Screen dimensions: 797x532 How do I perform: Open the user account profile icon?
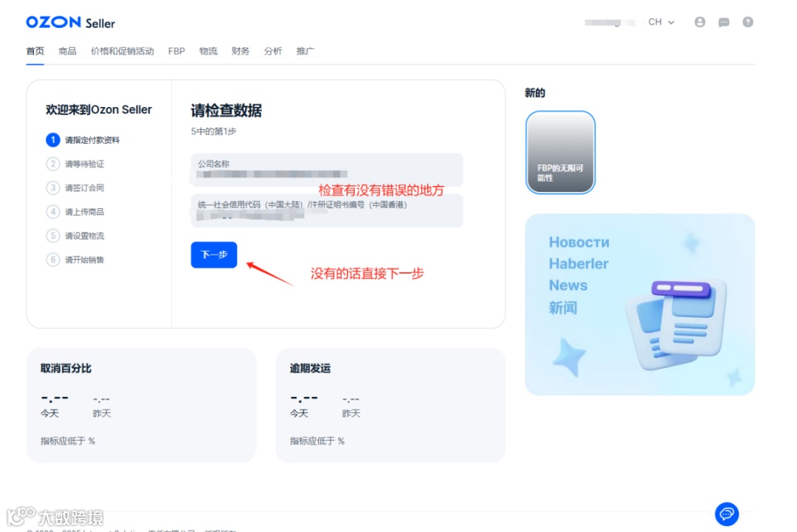coord(700,22)
